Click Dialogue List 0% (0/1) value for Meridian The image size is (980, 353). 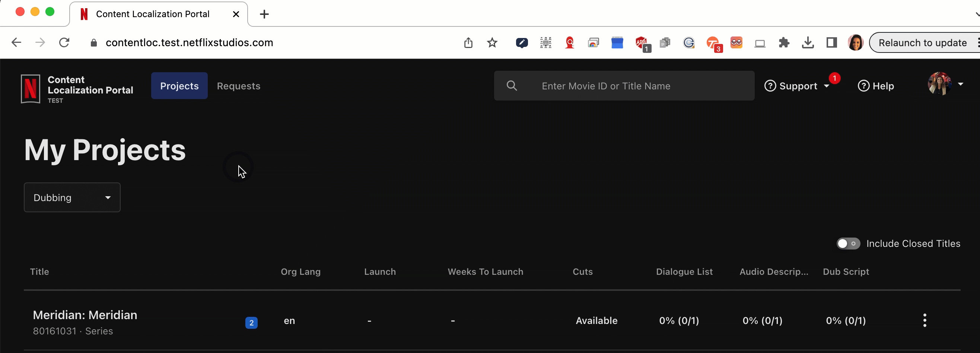click(679, 321)
